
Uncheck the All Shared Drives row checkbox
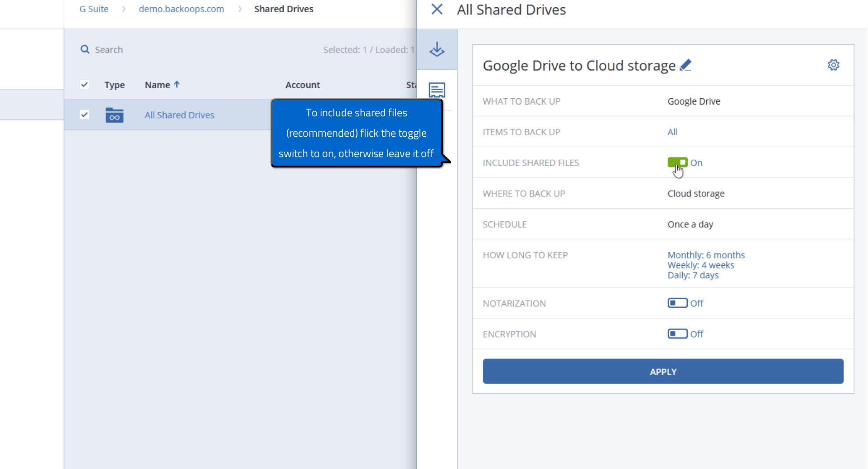point(84,115)
